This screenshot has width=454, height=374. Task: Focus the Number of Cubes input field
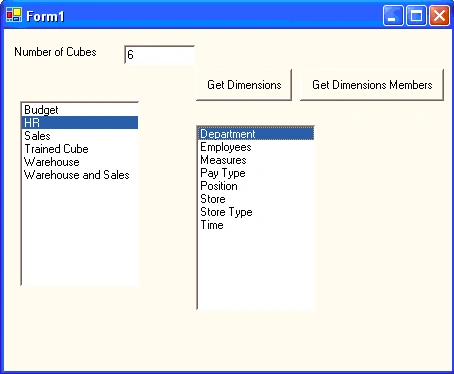(159, 55)
